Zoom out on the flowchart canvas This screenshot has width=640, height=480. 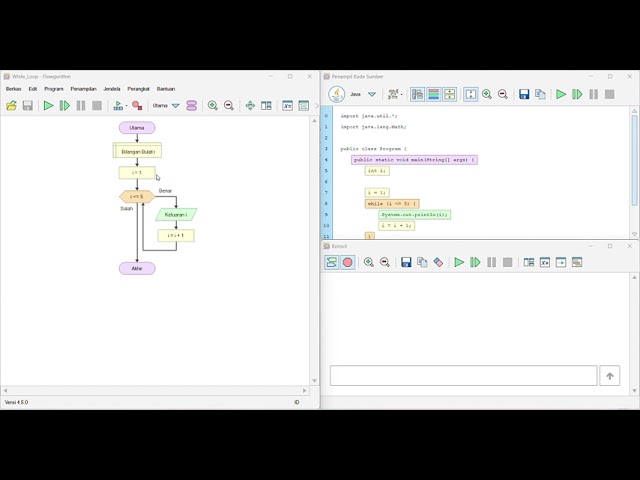(229, 106)
